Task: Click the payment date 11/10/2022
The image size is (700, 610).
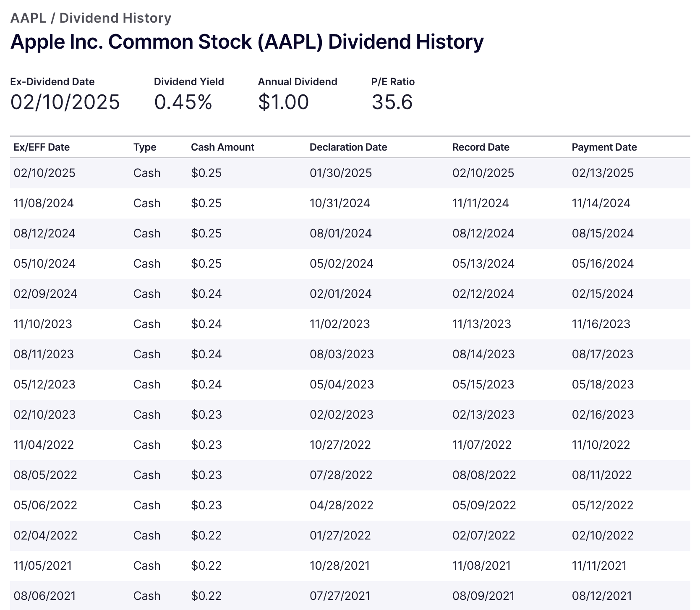Action: pyautogui.click(x=601, y=445)
